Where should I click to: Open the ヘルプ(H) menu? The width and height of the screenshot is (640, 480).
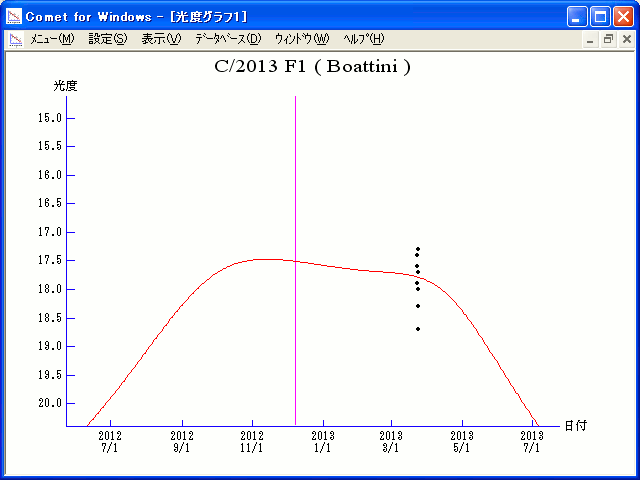[x=363, y=39]
